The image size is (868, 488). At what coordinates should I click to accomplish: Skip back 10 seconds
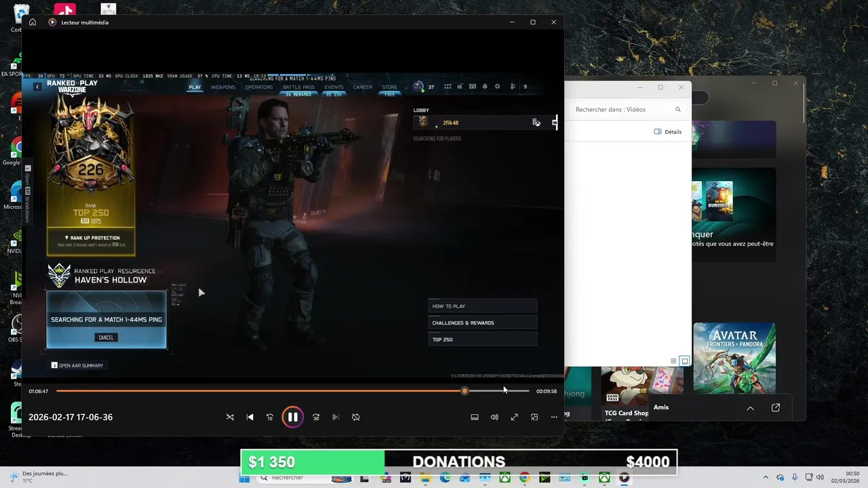(x=270, y=417)
